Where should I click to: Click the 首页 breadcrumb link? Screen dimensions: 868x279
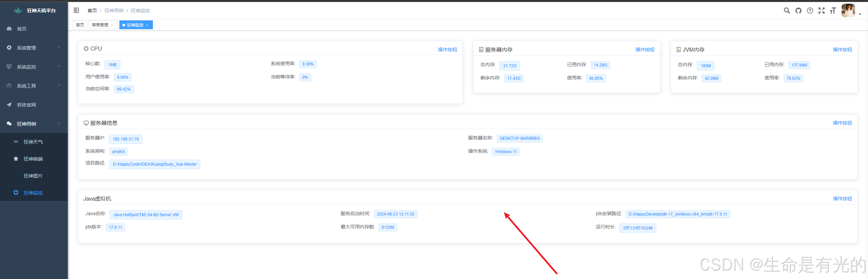tap(92, 11)
